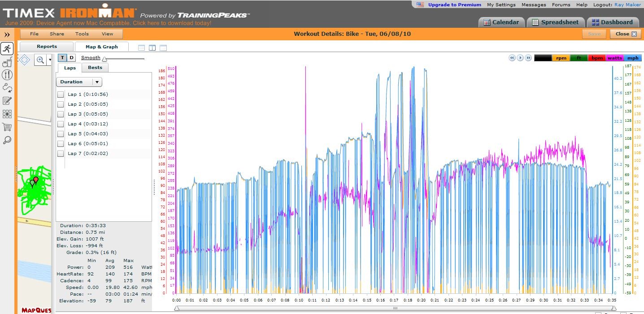Click the map pan compass icon
This screenshot has width=644, height=314.
pyautogui.click(x=25, y=60)
